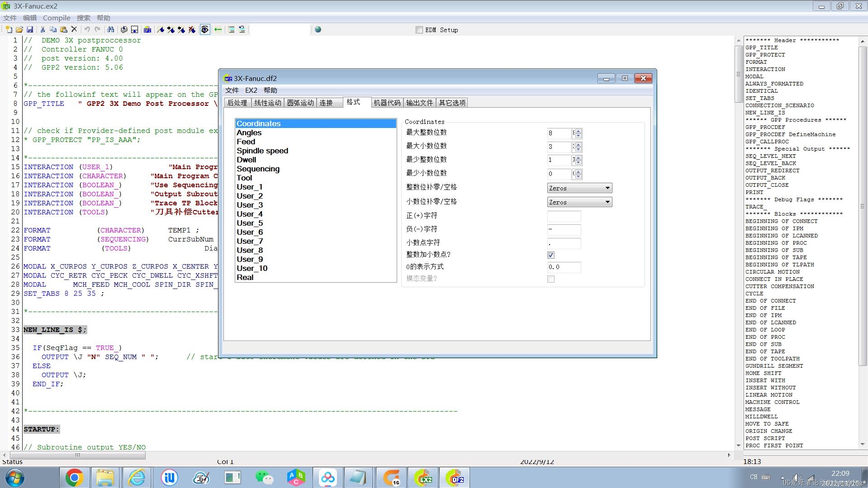Open Chrome from the taskbar
Screen dimensions: 868x488
tap(74, 478)
